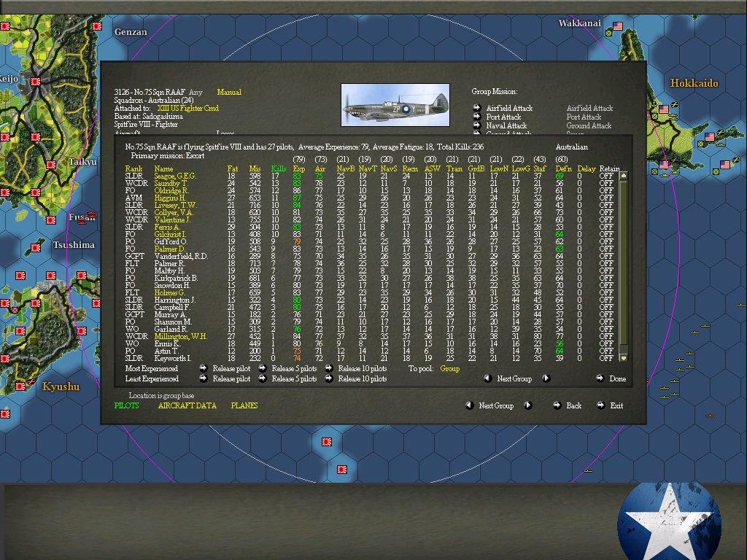Click the pilot list scrollbar track

(x=623, y=267)
